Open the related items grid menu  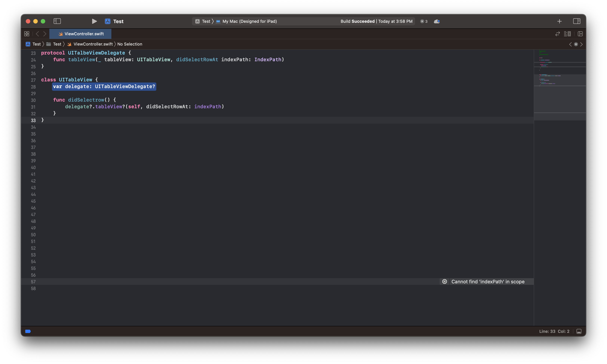tap(27, 34)
